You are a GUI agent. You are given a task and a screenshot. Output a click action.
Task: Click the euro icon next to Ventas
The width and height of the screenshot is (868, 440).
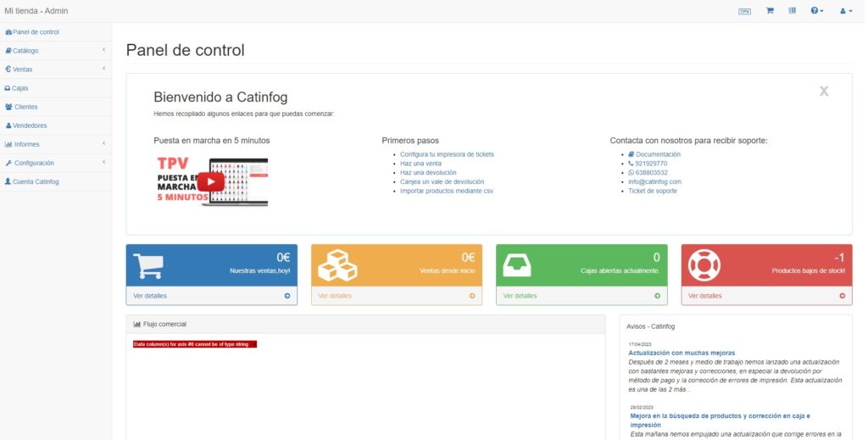[8, 70]
